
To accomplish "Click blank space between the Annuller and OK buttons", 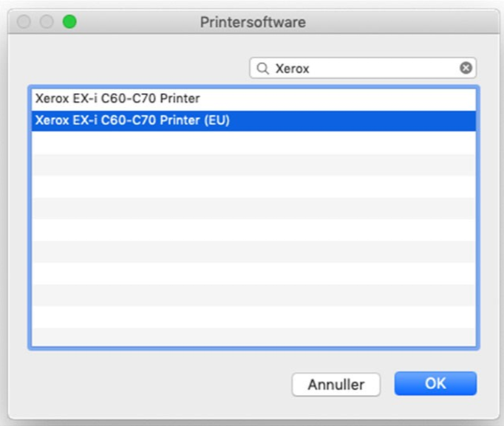I will [x=388, y=384].
